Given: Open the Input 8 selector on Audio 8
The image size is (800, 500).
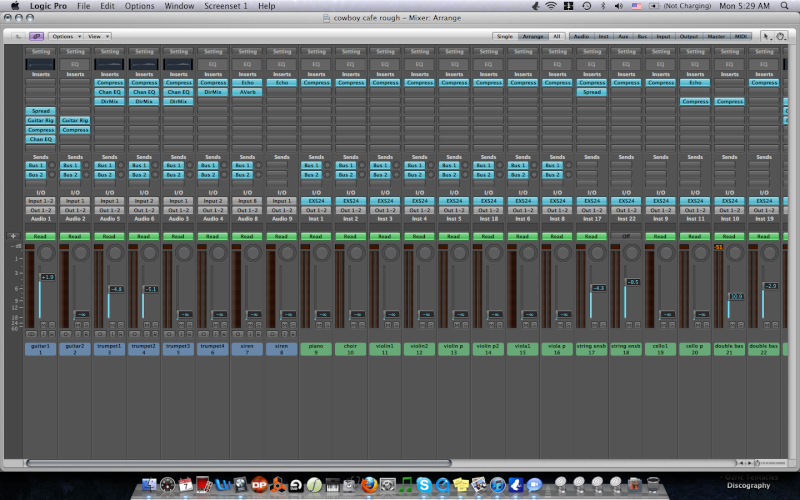Looking at the screenshot, I should point(247,201).
